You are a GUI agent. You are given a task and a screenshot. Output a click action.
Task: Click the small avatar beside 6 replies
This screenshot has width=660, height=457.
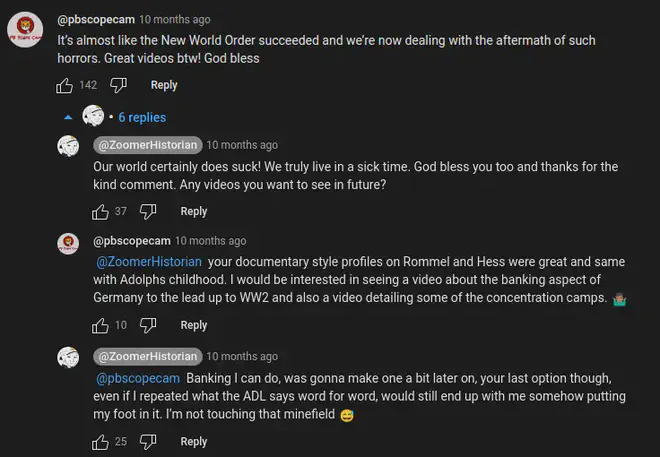point(93,117)
